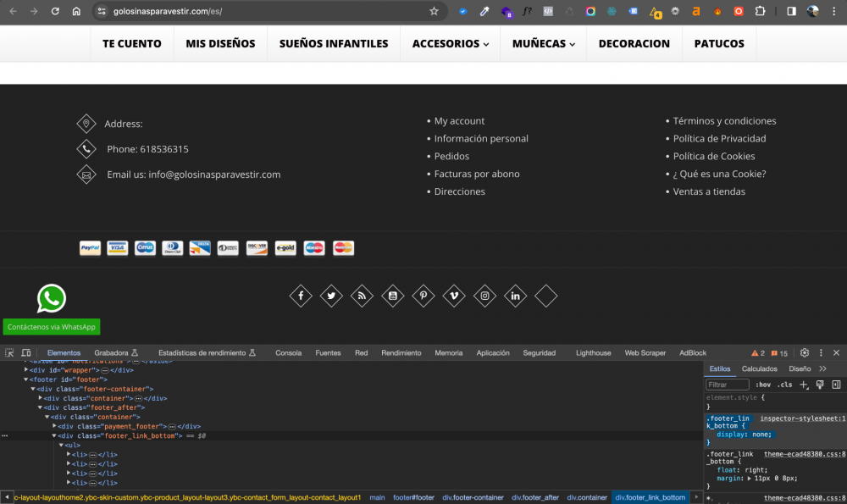Open the Facebook social icon
Screen dimensions: 847x504
click(301, 296)
